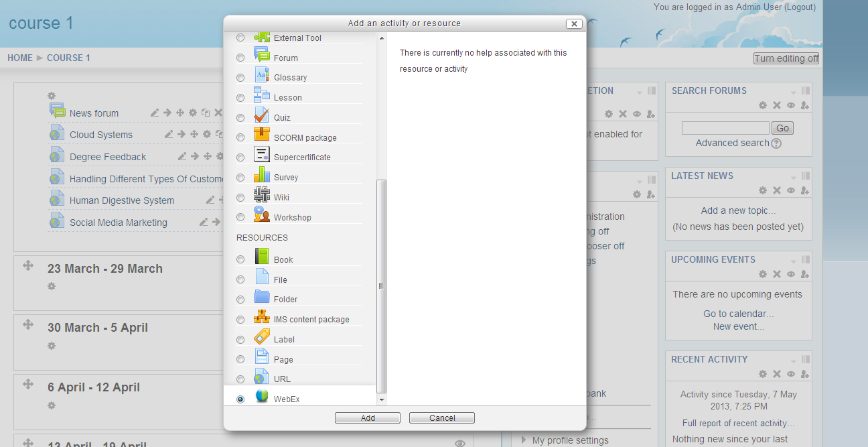Click the Wiki activity icon
The width and height of the screenshot is (868, 447).
tap(261, 195)
